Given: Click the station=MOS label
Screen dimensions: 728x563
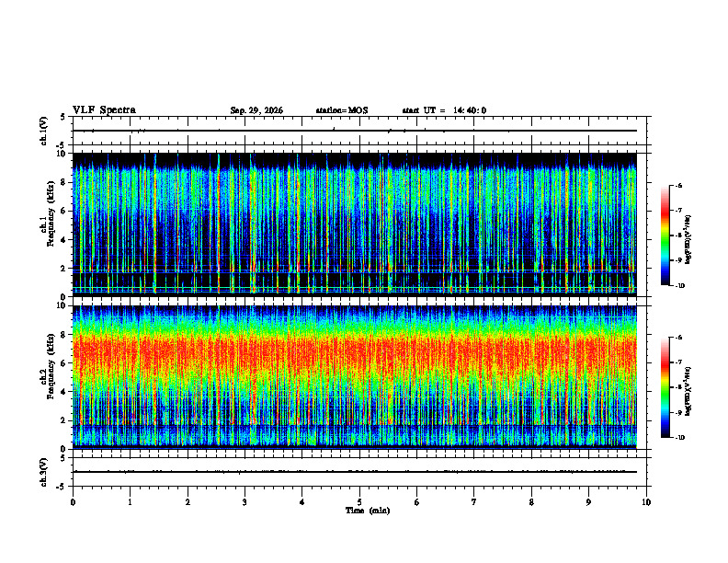Looking at the screenshot, I should pos(342,110).
